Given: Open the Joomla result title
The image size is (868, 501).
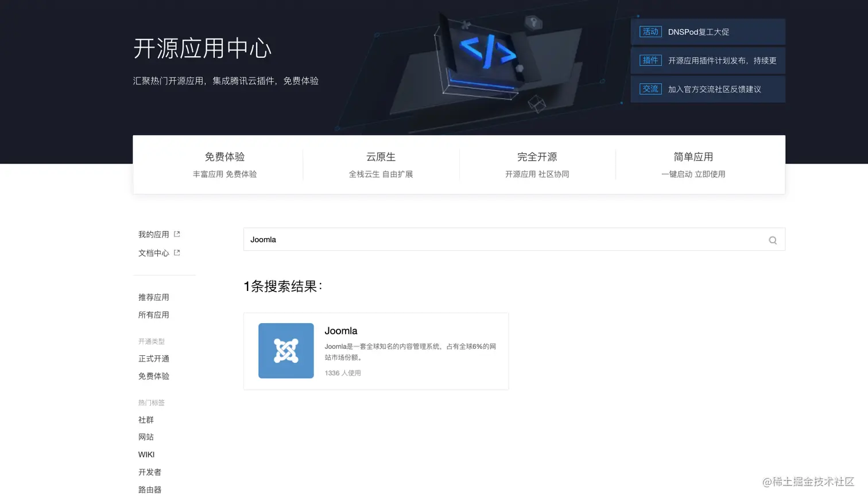Looking at the screenshot, I should (x=341, y=331).
